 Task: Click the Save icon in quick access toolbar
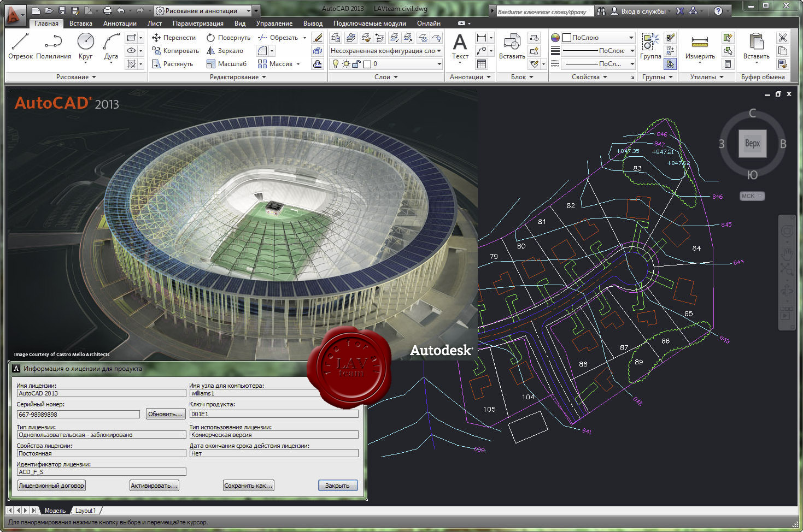point(62,10)
